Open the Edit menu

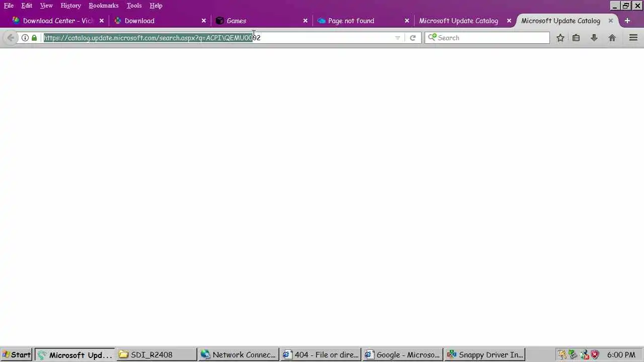pos(27,6)
